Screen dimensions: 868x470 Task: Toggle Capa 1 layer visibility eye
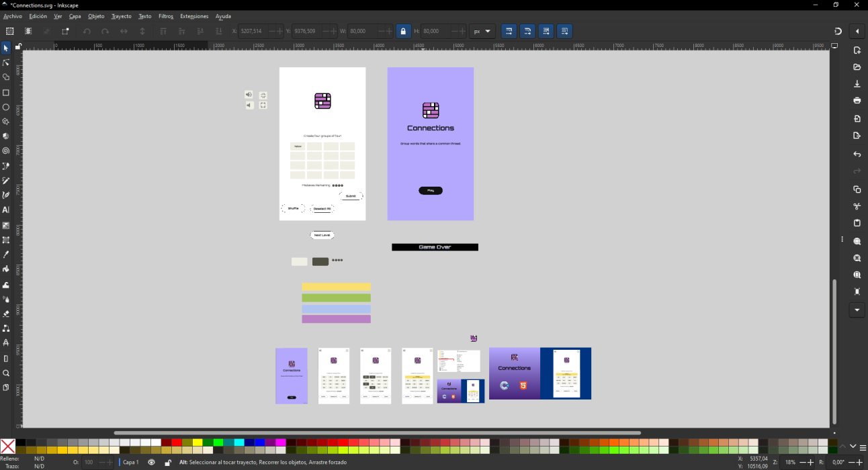coord(151,463)
